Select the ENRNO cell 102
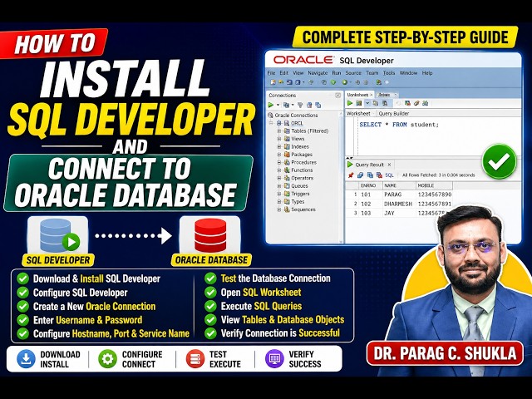 (371, 204)
